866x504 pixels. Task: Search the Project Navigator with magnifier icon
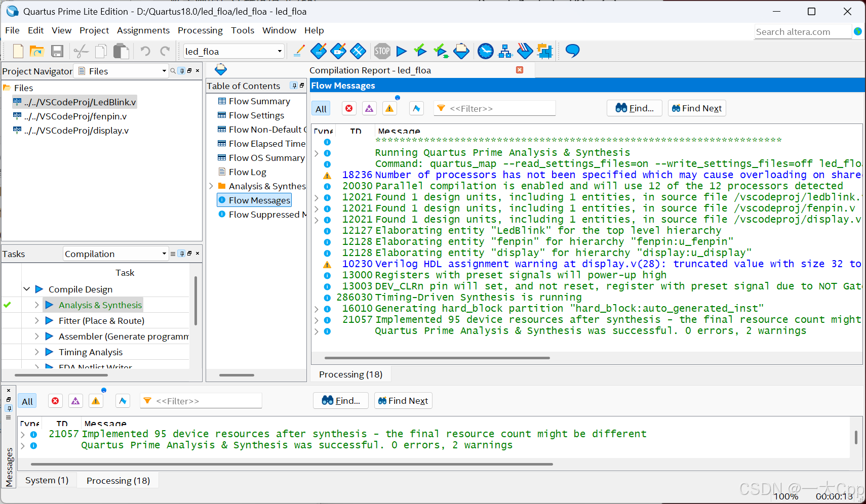(173, 71)
